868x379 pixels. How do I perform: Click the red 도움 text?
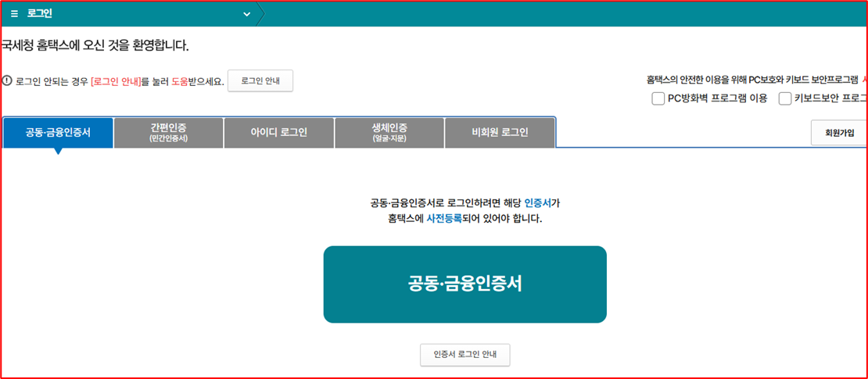tap(181, 81)
